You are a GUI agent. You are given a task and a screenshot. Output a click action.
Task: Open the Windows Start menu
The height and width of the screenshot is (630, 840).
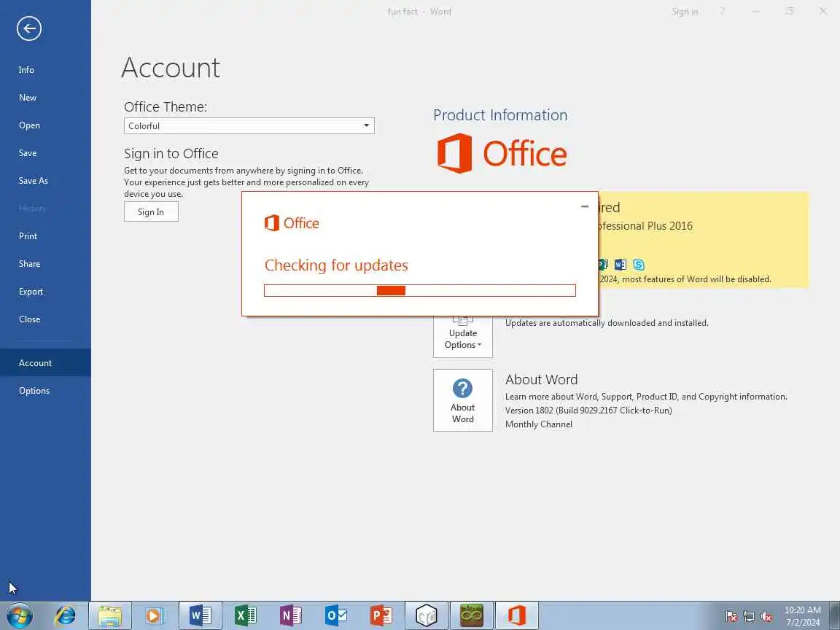tap(19, 615)
